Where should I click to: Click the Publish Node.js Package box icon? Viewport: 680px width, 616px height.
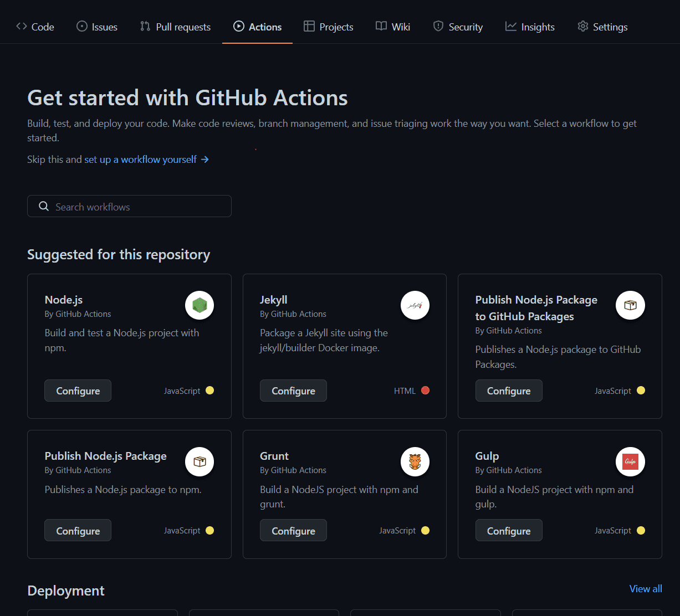(x=200, y=461)
